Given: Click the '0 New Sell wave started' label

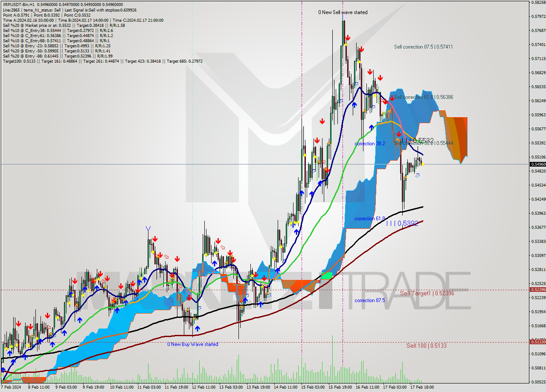Looking at the screenshot, I should [x=343, y=12].
